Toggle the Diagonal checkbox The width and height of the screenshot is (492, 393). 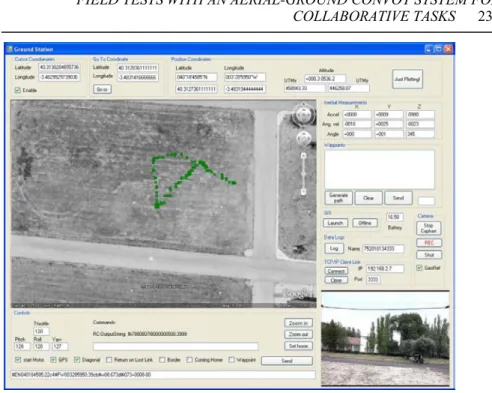pos(77,360)
